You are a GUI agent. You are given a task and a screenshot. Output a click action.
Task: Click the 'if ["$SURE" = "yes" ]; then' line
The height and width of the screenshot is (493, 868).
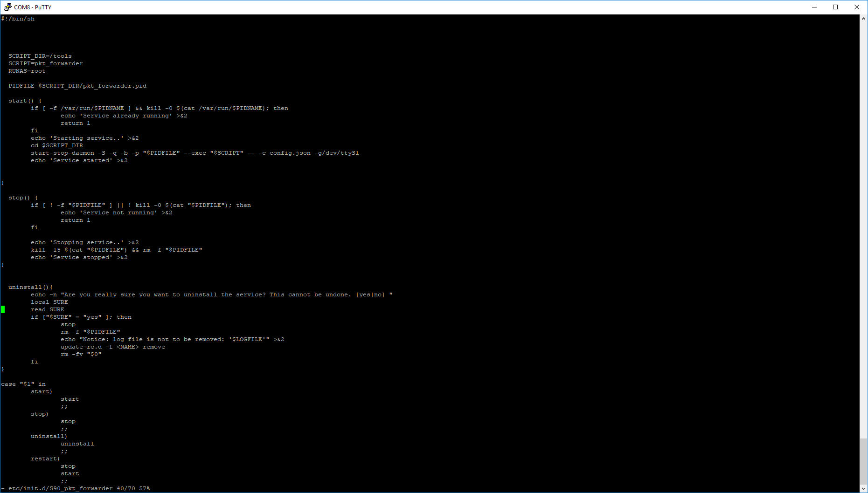[x=81, y=317]
